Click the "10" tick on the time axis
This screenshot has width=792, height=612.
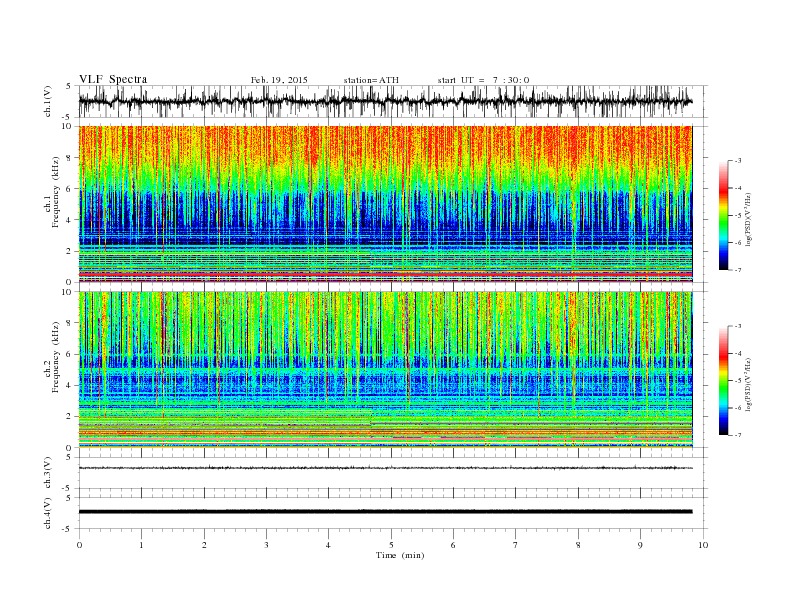click(x=703, y=545)
